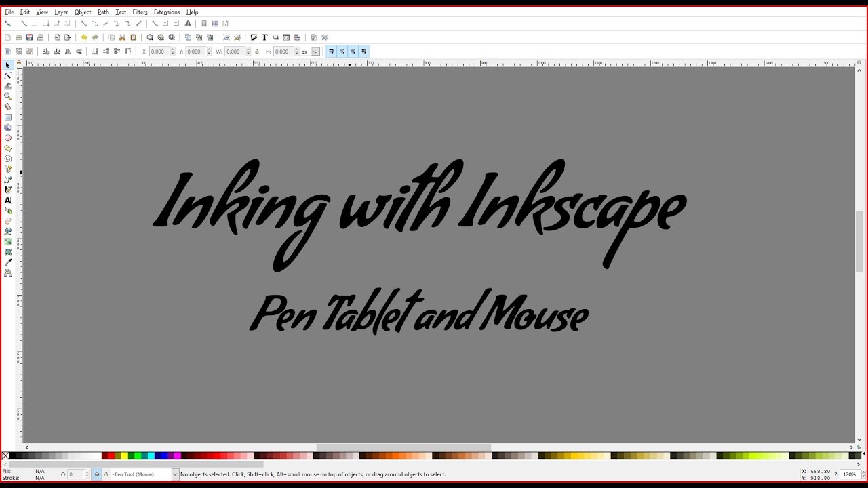Viewport: 868px width, 488px height.
Task: Click the Redo arrow
Action: click(95, 37)
